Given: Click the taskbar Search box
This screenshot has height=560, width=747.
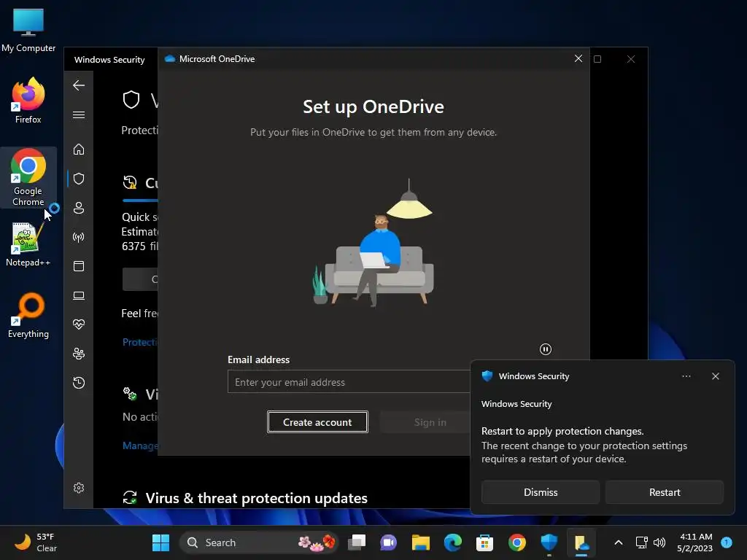Looking at the screenshot, I should click(259, 542).
